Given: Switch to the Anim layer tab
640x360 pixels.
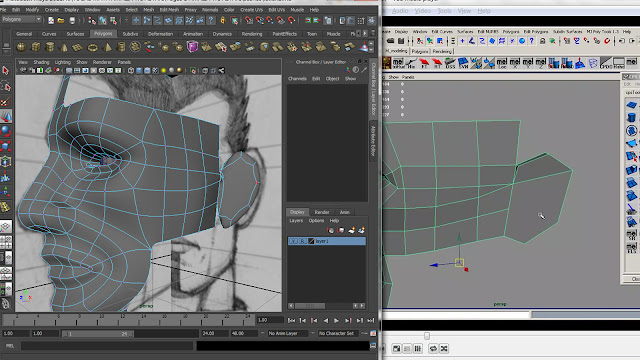Looking at the screenshot, I should tap(344, 212).
